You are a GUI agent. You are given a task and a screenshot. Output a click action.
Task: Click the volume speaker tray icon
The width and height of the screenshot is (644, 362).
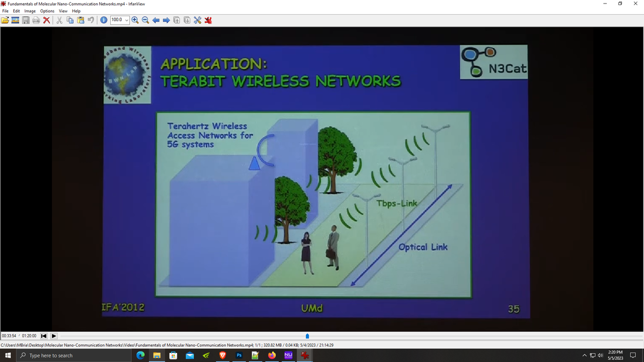(601, 355)
